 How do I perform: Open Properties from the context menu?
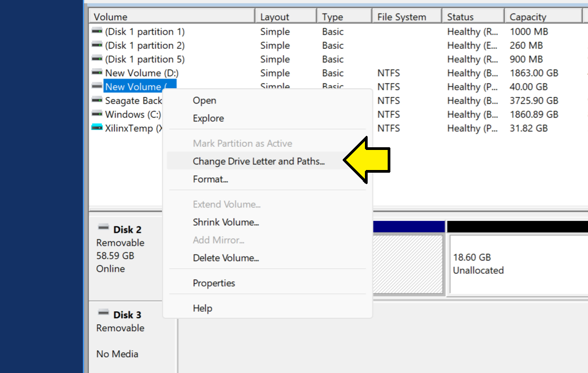pyautogui.click(x=214, y=283)
